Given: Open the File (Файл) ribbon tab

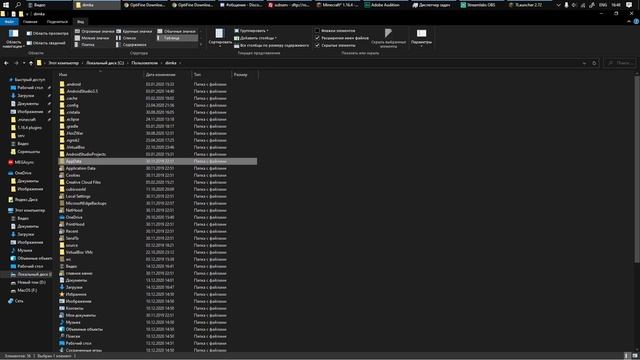Looking at the screenshot, I should 9,22.
